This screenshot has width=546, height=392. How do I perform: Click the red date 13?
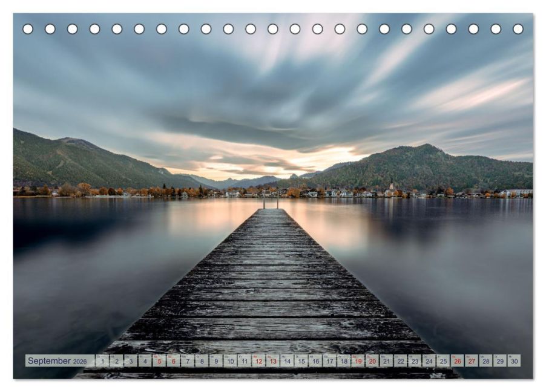coord(273,361)
